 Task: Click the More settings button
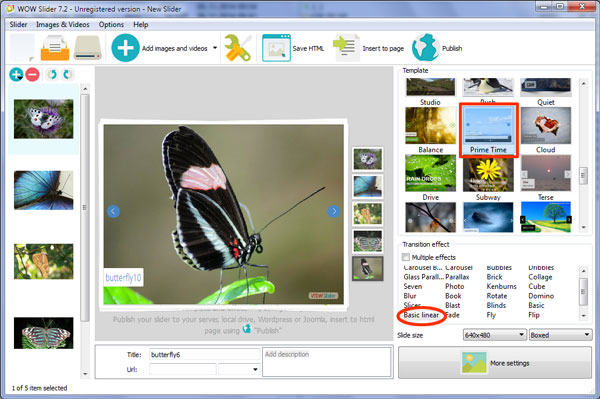click(495, 363)
